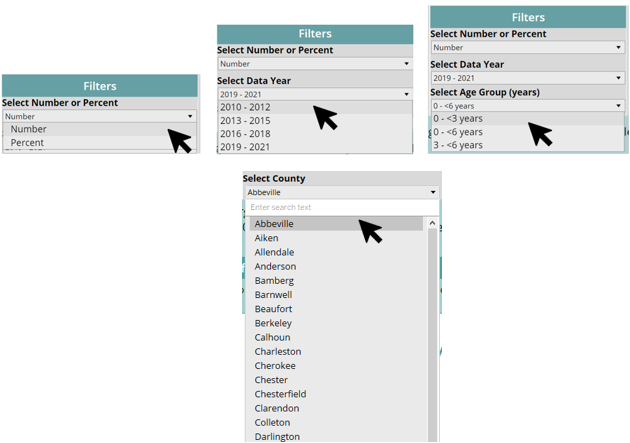Pick Chesterfield county from the dropdown list

click(x=280, y=394)
